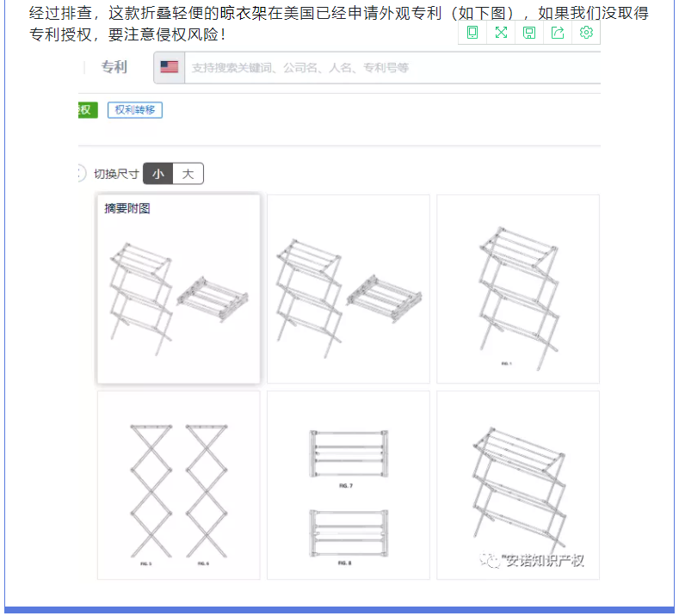Click the save disk icon in toolbar
This screenshot has height=616, width=679.
[x=529, y=33]
